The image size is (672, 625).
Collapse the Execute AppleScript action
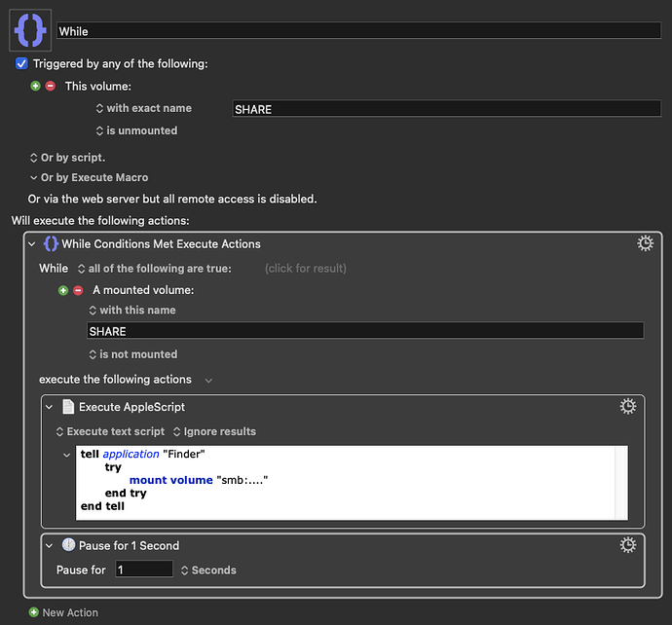click(50, 407)
